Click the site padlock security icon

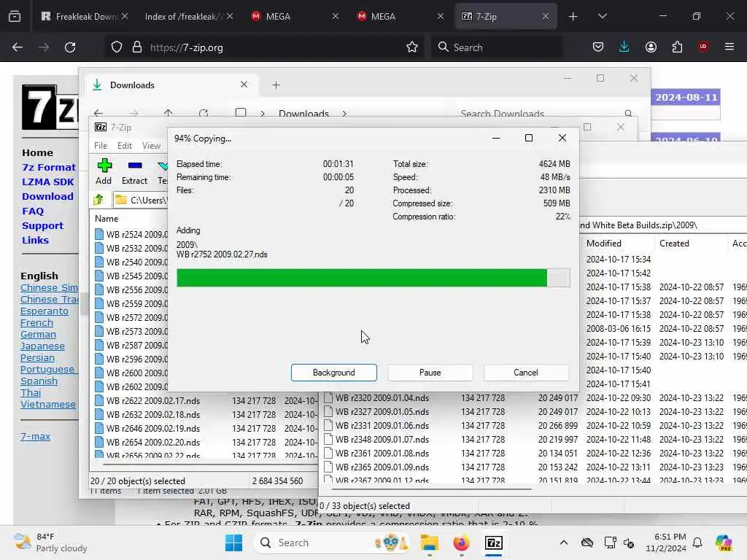click(x=137, y=47)
